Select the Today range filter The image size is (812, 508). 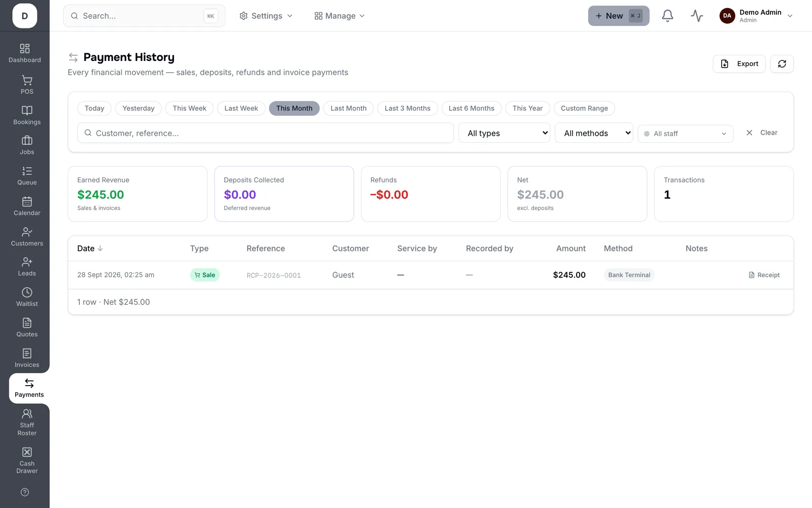[94, 108]
